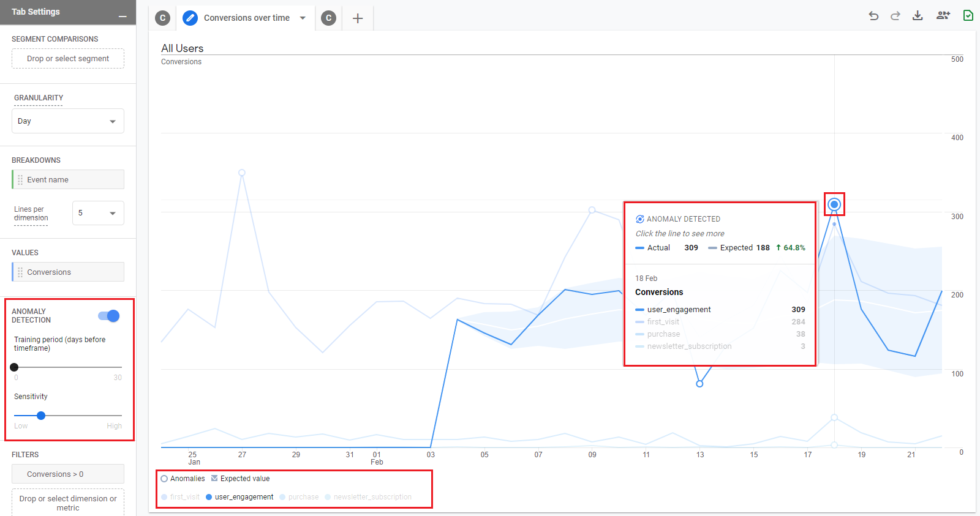
Task: Toggle the Expected value legend checkbox
Action: (x=214, y=478)
